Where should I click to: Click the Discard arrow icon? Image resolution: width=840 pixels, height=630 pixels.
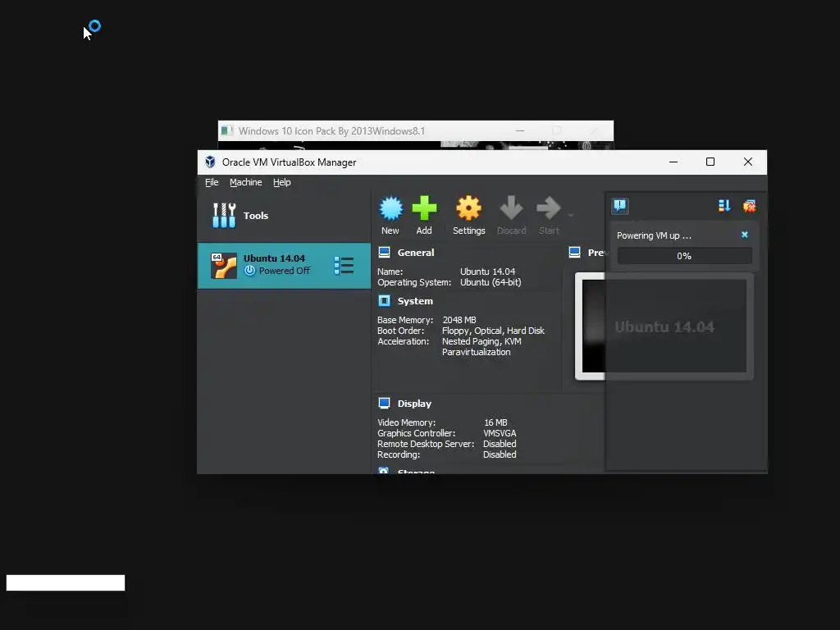[x=511, y=208]
